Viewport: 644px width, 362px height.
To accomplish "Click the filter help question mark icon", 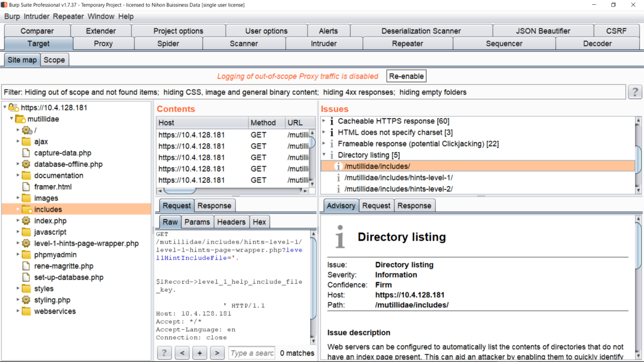I will coord(635,92).
